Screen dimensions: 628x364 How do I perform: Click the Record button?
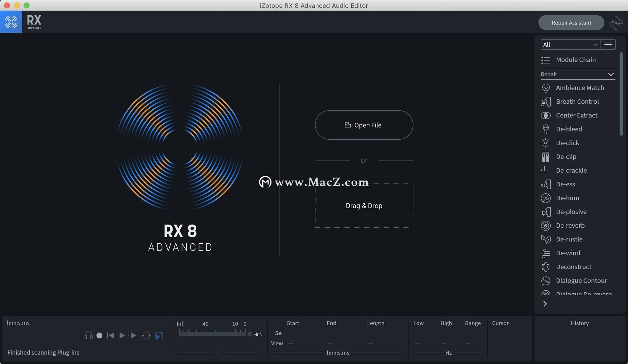99,336
